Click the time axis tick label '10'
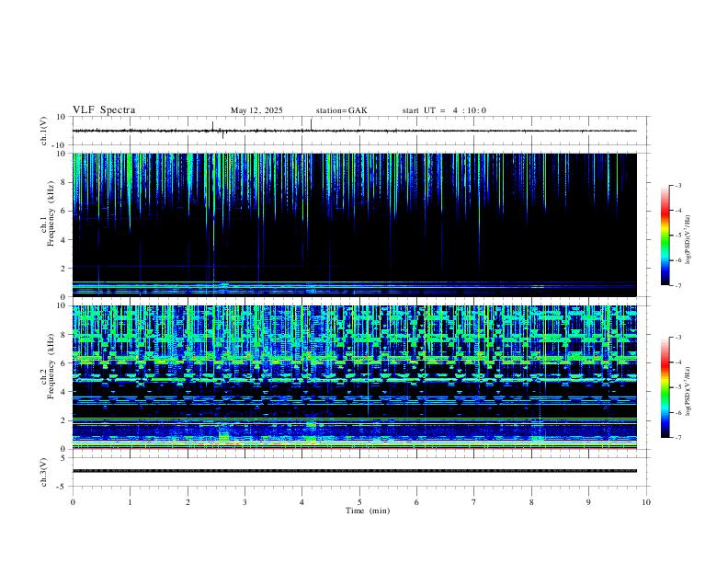This screenshot has height=563, width=728. 646,502
